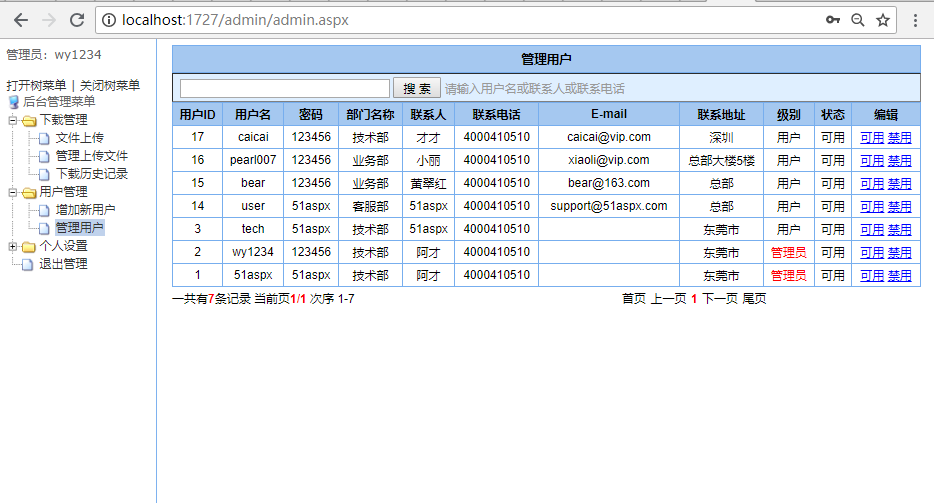Click 可用 link for user tech
The image size is (934, 503).
(x=872, y=229)
